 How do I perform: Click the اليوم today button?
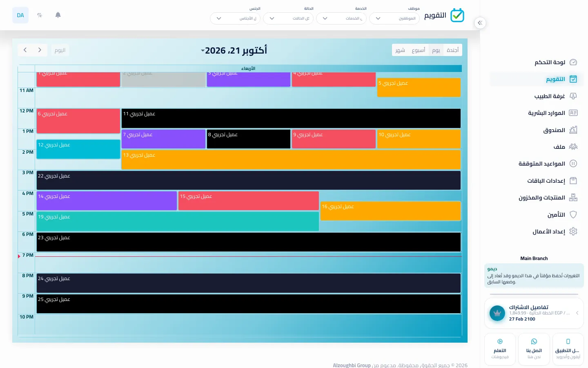60,50
